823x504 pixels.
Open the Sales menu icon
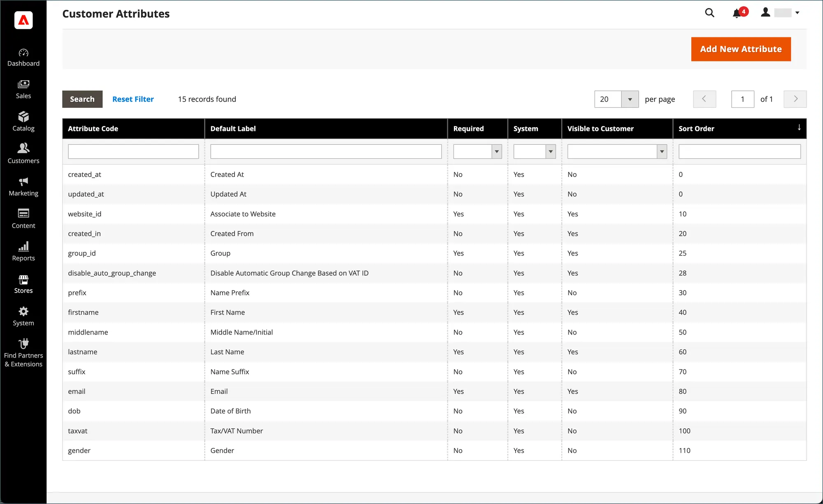pyautogui.click(x=23, y=89)
